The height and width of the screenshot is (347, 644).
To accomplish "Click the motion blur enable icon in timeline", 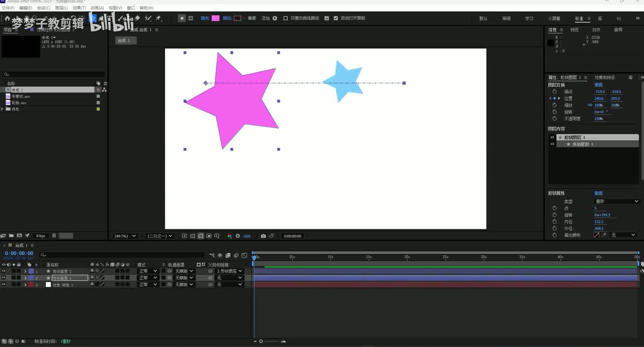I will (236, 255).
